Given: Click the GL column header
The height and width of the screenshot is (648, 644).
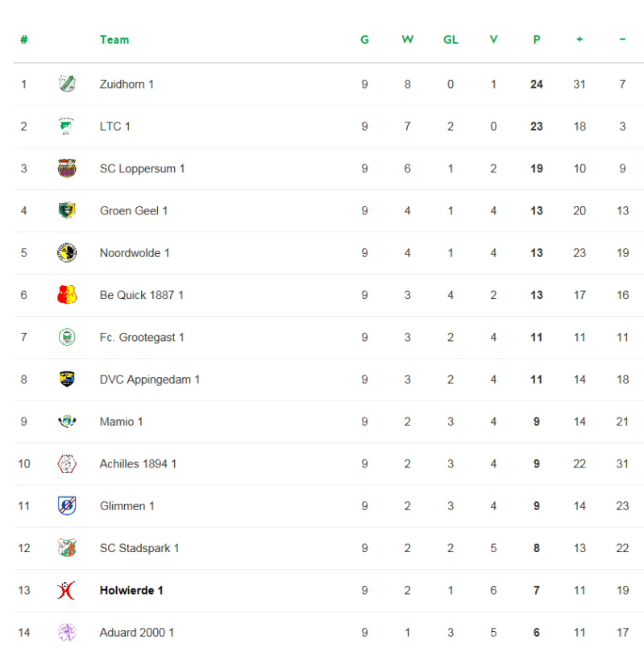Looking at the screenshot, I should coord(451,39).
